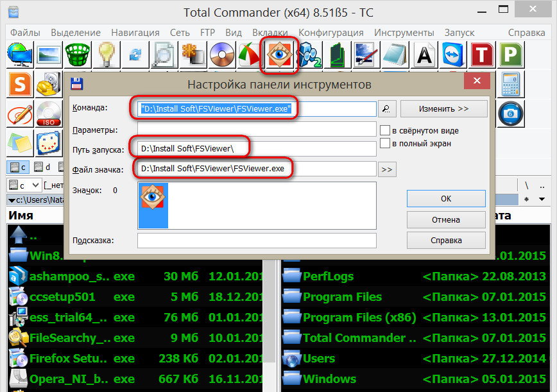
Task: Open the calculator toolbar icon
Action: (510, 84)
